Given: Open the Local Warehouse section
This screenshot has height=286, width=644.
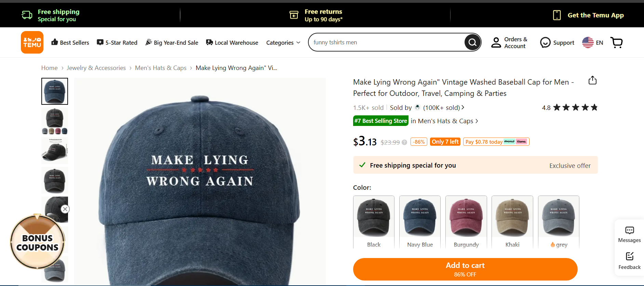Looking at the screenshot, I should (x=232, y=43).
